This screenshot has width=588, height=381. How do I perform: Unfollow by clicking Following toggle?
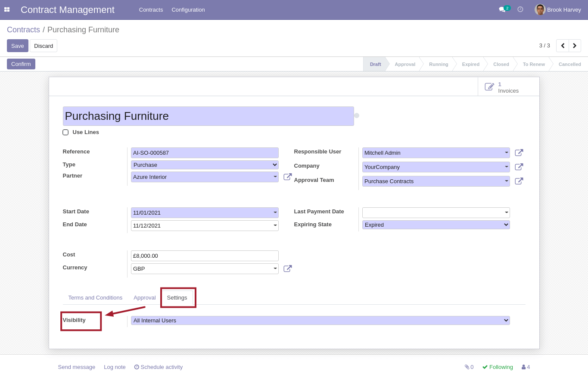tap(498, 367)
